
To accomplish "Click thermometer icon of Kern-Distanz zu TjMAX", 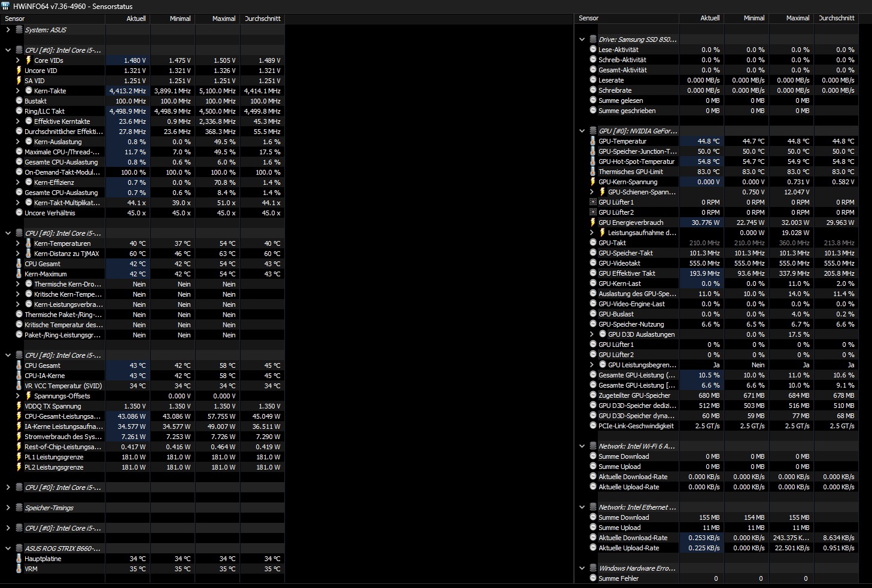I will pyautogui.click(x=28, y=254).
